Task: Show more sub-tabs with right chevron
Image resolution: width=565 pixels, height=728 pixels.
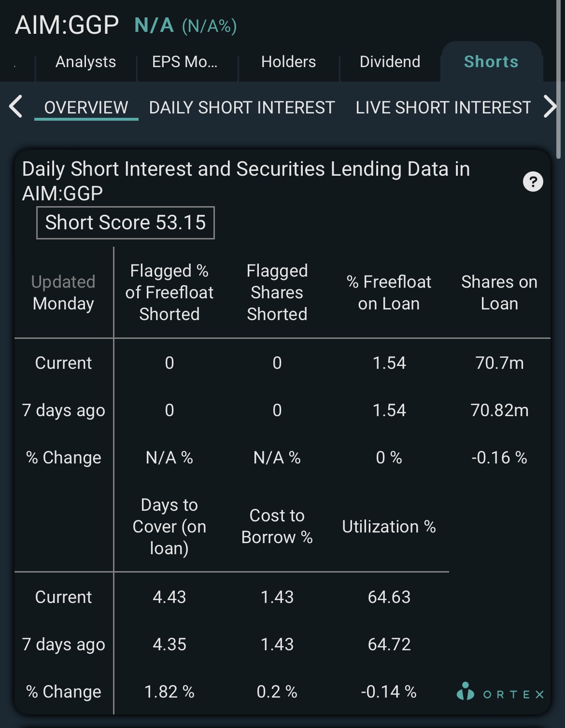Action: (x=550, y=107)
